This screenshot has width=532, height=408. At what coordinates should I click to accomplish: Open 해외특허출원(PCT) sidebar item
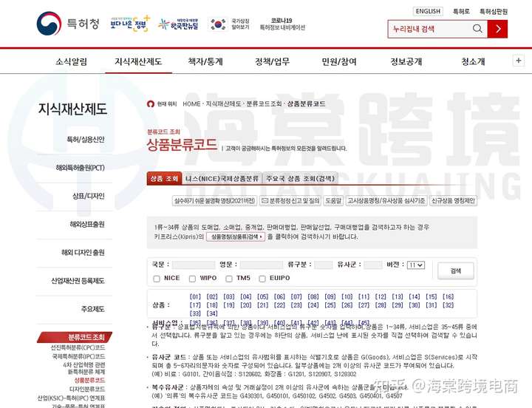click(80, 168)
